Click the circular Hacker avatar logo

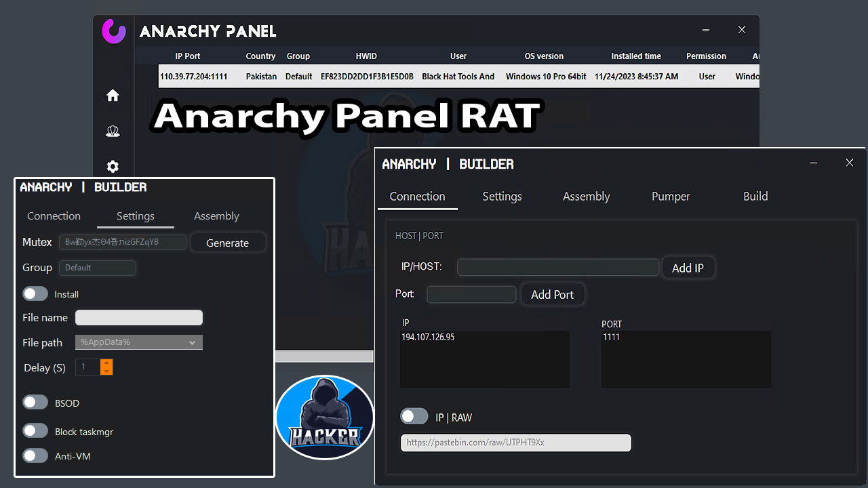[x=325, y=417]
